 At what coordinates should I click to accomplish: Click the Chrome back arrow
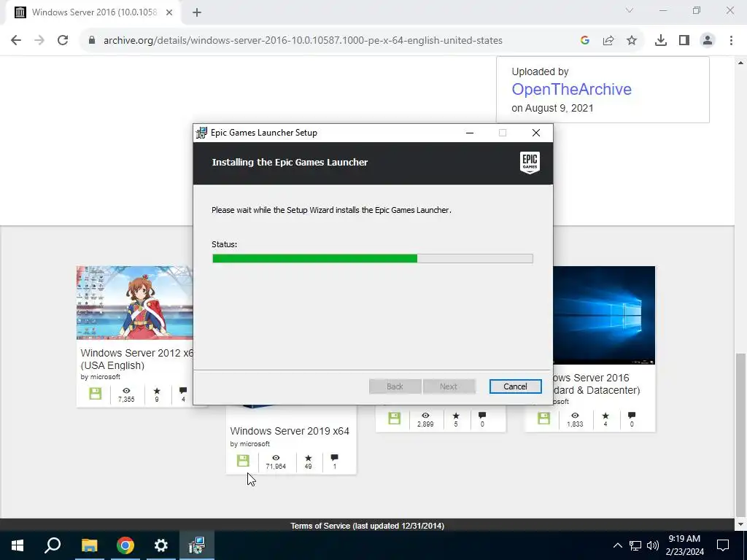[16, 41]
